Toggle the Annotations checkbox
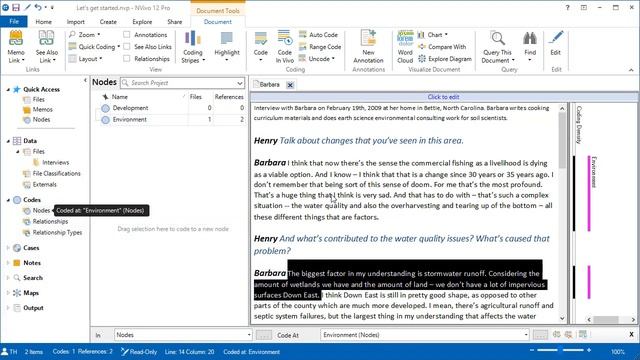Image resolution: width=640 pixels, height=360 pixels. (127, 35)
